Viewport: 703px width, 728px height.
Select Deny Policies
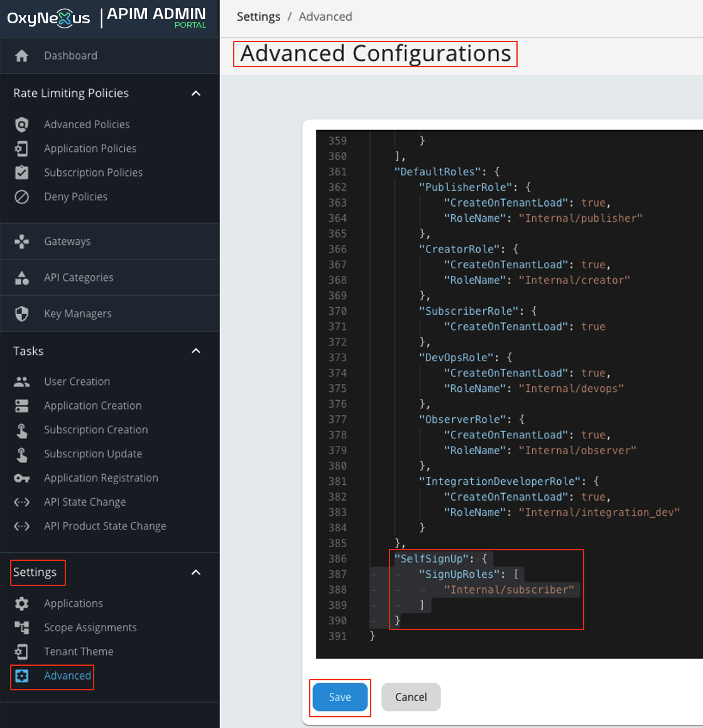pos(75,197)
